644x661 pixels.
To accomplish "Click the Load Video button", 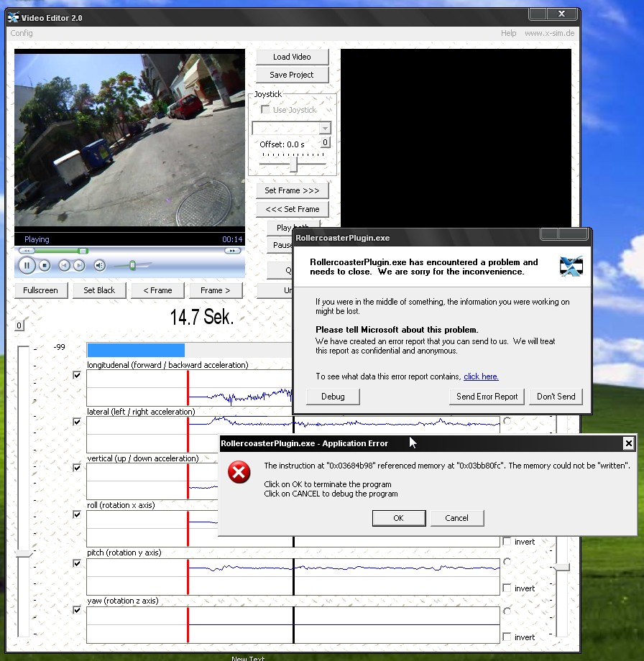I will tap(292, 57).
